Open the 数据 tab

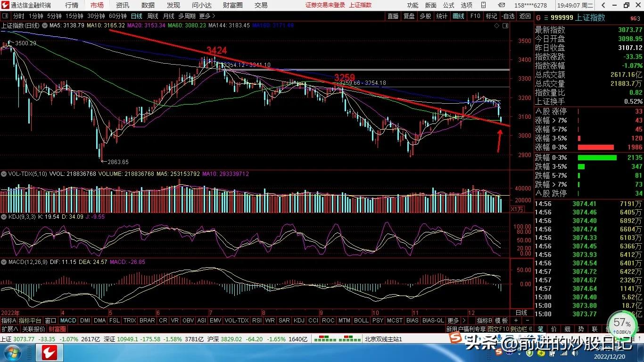pyautogui.click(x=148, y=5)
